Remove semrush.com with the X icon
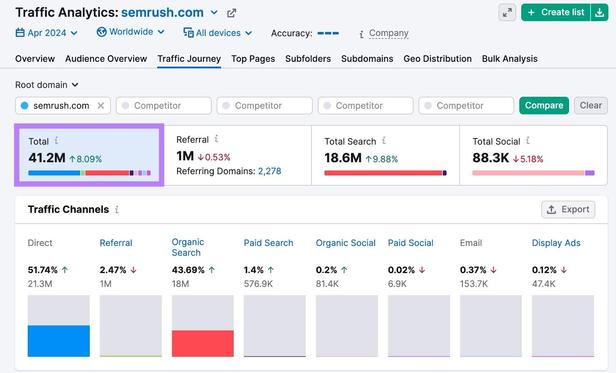 [x=101, y=106]
